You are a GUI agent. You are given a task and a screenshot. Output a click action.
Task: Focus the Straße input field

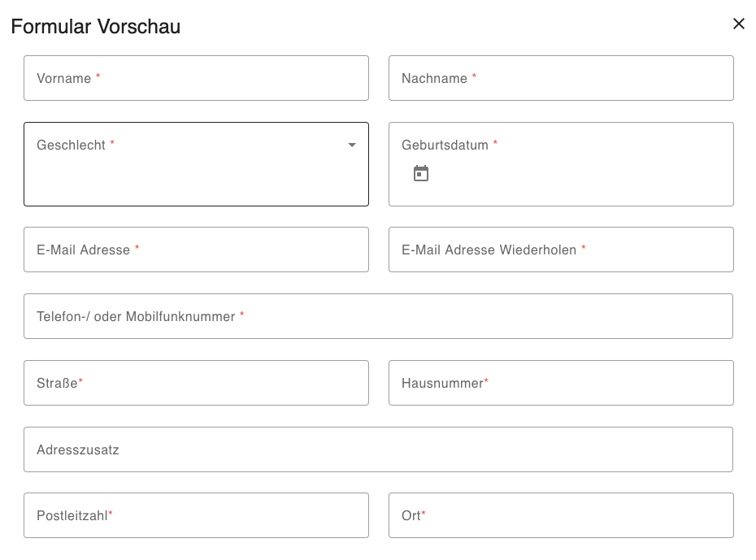[196, 383]
